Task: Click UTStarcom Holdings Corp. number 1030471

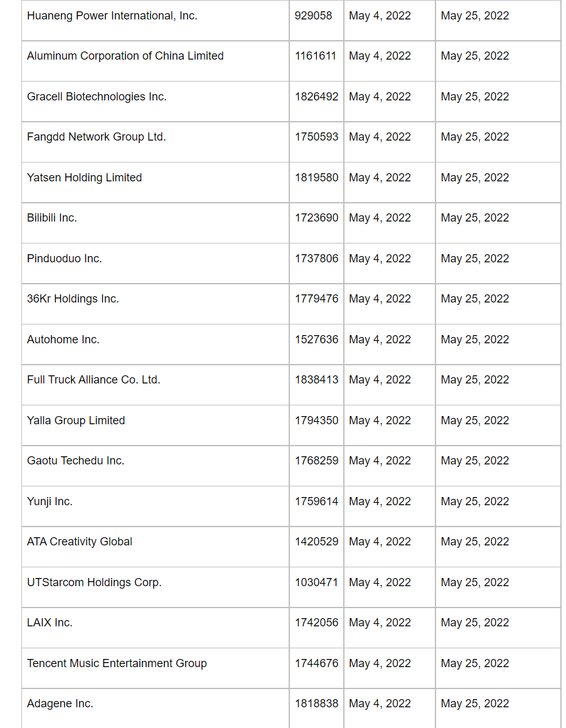Action: 316,582
